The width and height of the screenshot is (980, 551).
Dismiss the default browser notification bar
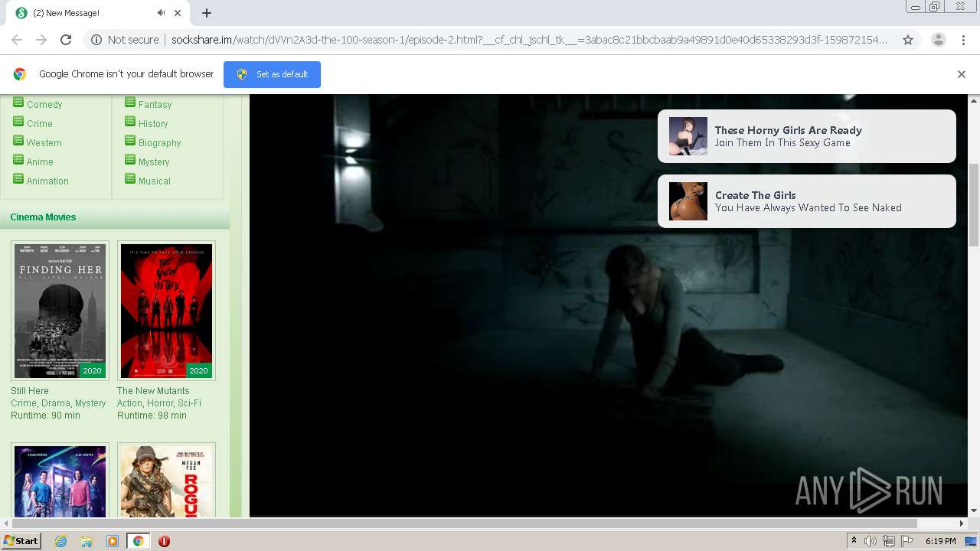[962, 74]
